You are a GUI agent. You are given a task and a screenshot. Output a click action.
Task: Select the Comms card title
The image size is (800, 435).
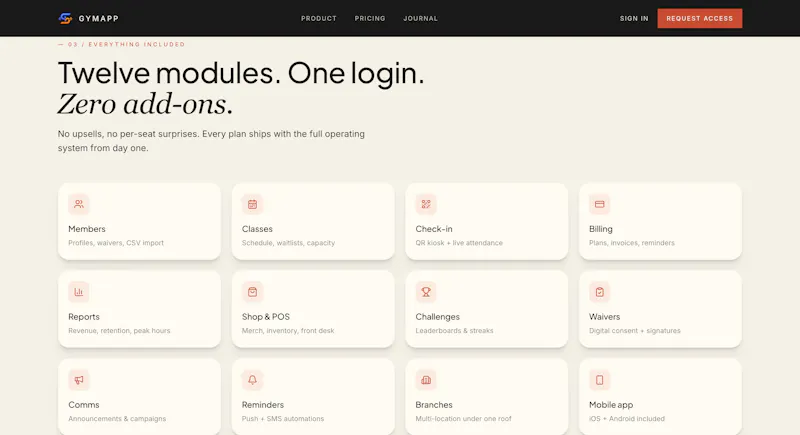(x=84, y=404)
